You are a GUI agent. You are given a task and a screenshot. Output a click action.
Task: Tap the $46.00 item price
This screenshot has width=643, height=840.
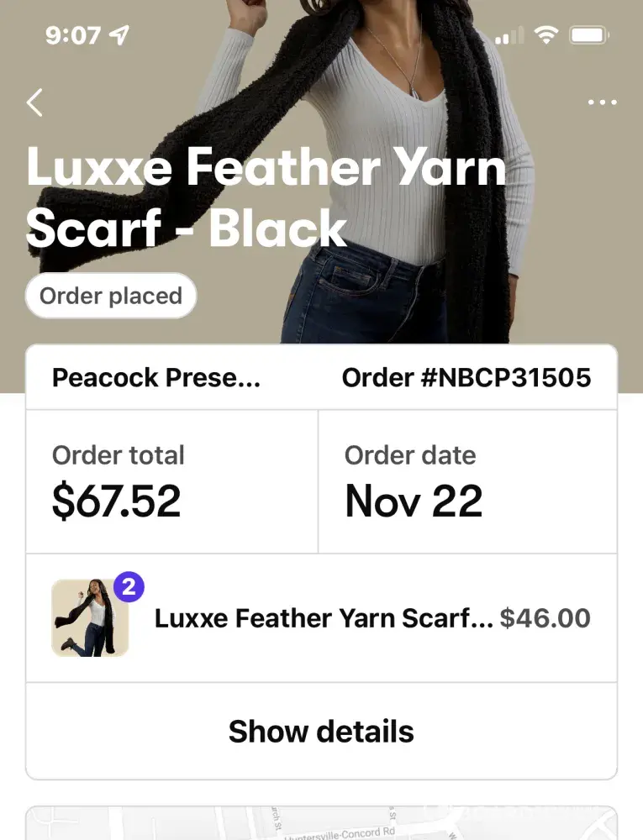545,619
